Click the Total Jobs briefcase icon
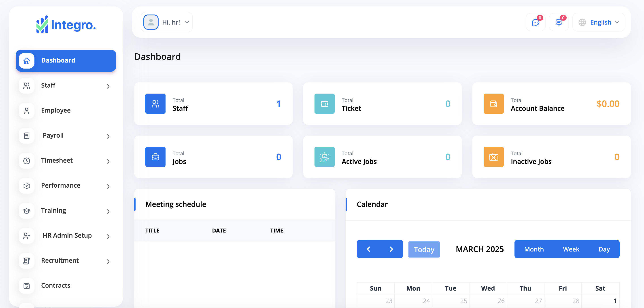 click(x=155, y=157)
